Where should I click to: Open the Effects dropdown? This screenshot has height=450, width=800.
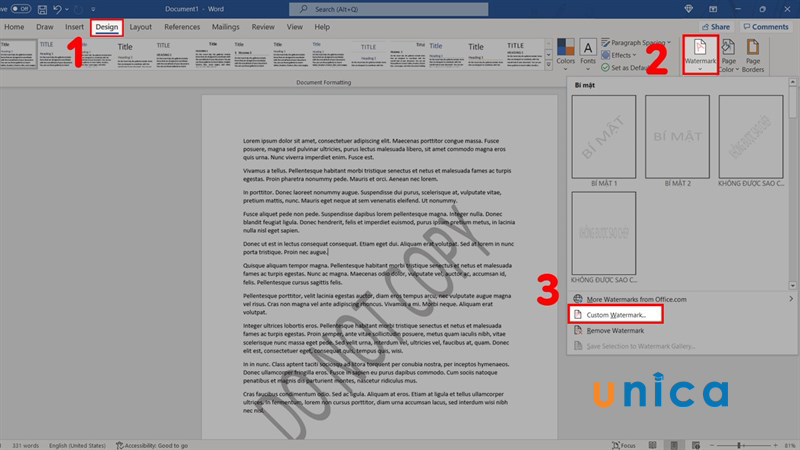tap(619, 55)
